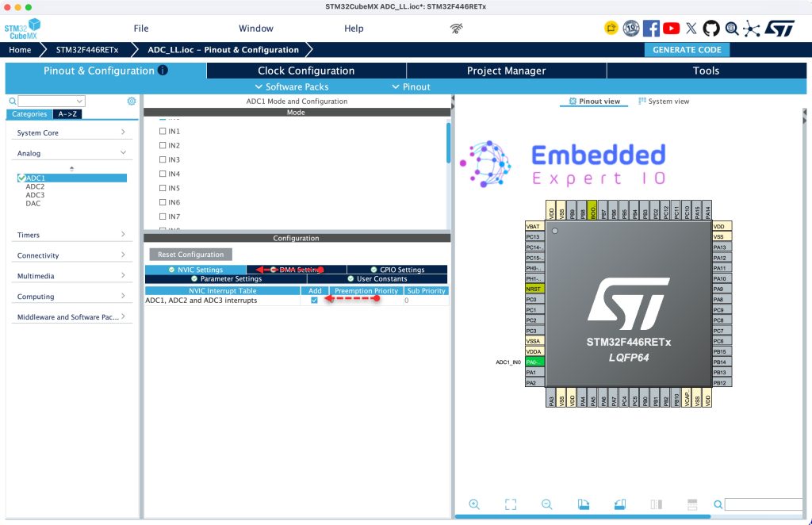Expand the Connectivity category
The height and width of the screenshot is (525, 812).
(x=71, y=255)
